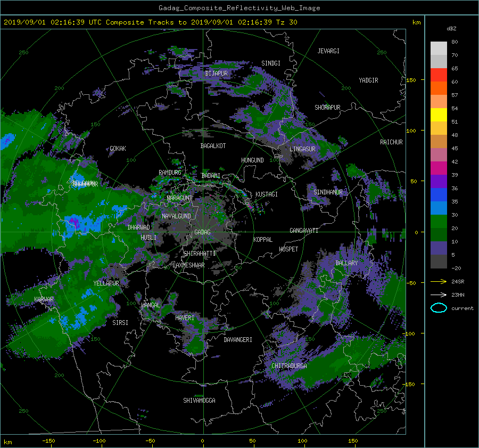Select the red 65–60 dBZ swatch
This screenshot has width=479, height=448.
(439, 75)
